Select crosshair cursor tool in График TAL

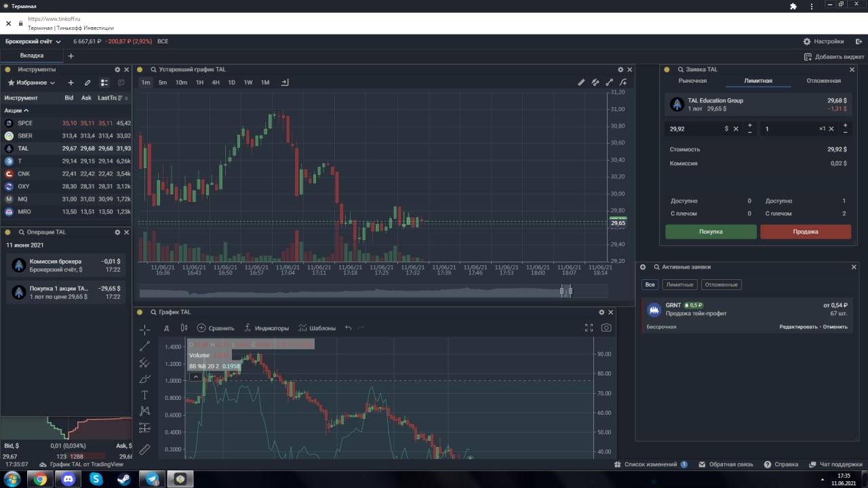144,329
